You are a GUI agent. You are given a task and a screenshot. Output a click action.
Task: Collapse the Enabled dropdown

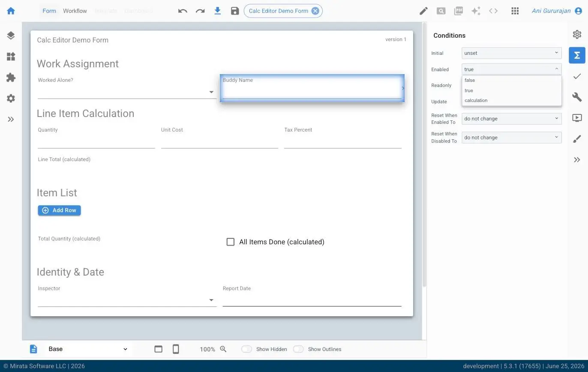512,69
